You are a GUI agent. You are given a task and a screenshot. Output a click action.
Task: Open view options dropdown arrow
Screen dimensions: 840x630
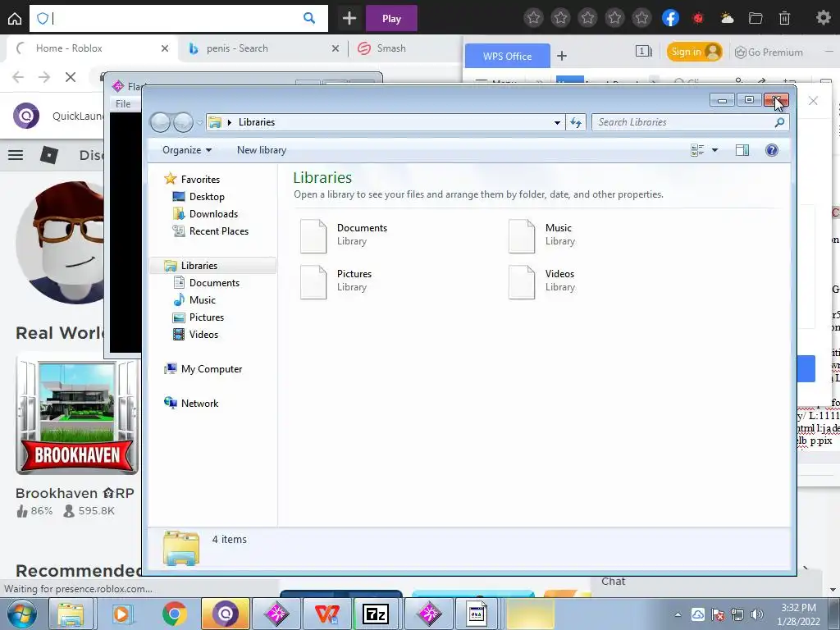[714, 150]
